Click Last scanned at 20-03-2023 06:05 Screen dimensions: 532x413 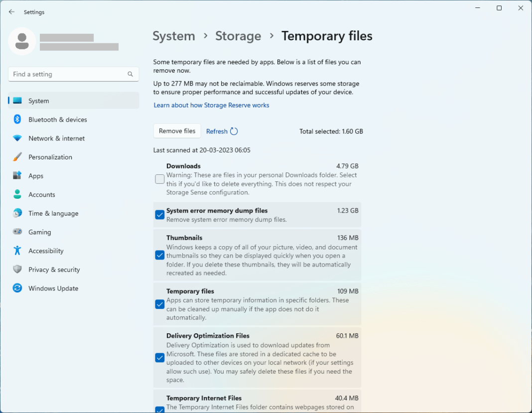click(x=202, y=150)
